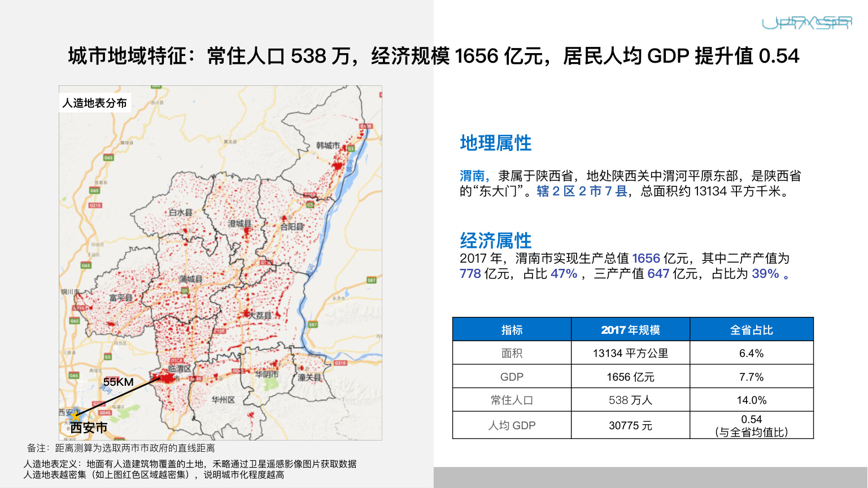Click the 55KM distance label on the map
Screen dimensions: 868x488
click(119, 382)
